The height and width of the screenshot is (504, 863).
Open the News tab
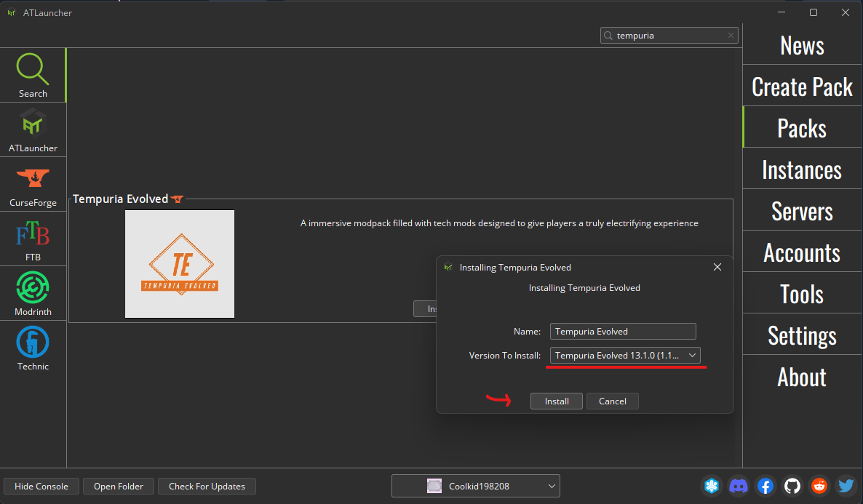[x=802, y=45]
